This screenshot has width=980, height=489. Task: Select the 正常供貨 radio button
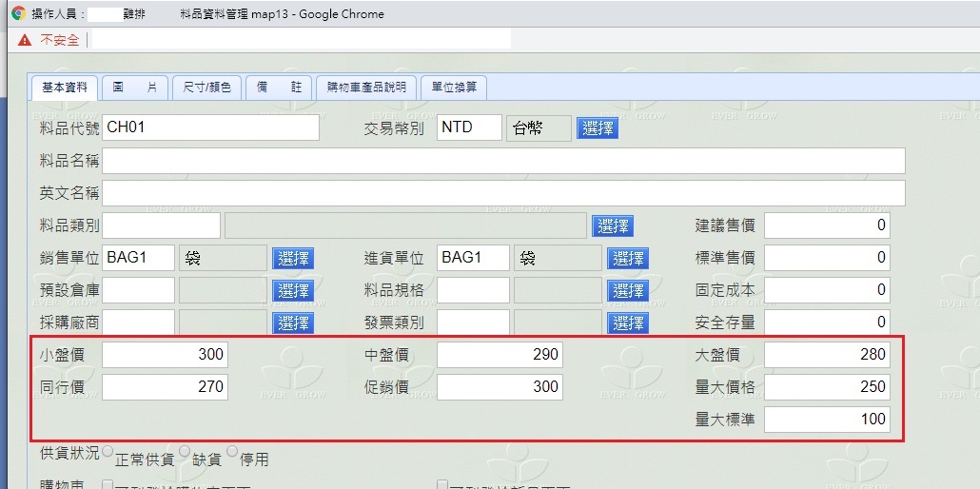tap(107, 451)
